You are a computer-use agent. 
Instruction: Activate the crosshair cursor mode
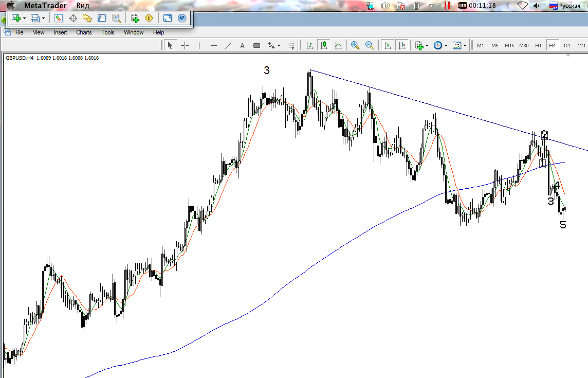[185, 45]
